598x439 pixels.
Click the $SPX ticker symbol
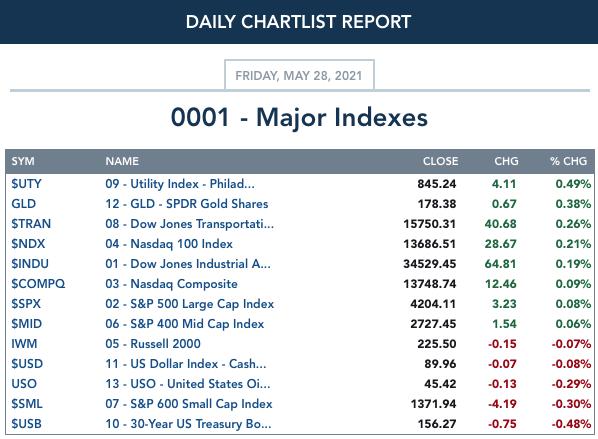point(26,304)
